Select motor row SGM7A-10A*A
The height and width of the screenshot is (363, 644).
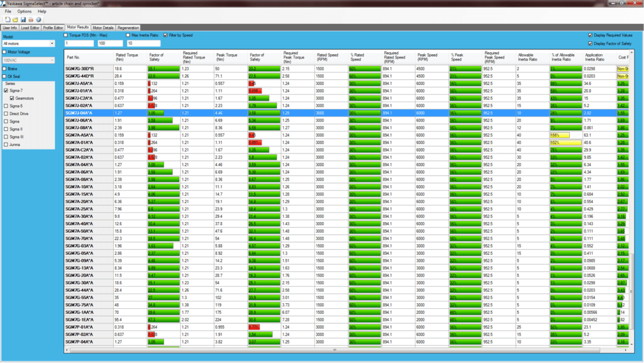[x=347, y=187]
